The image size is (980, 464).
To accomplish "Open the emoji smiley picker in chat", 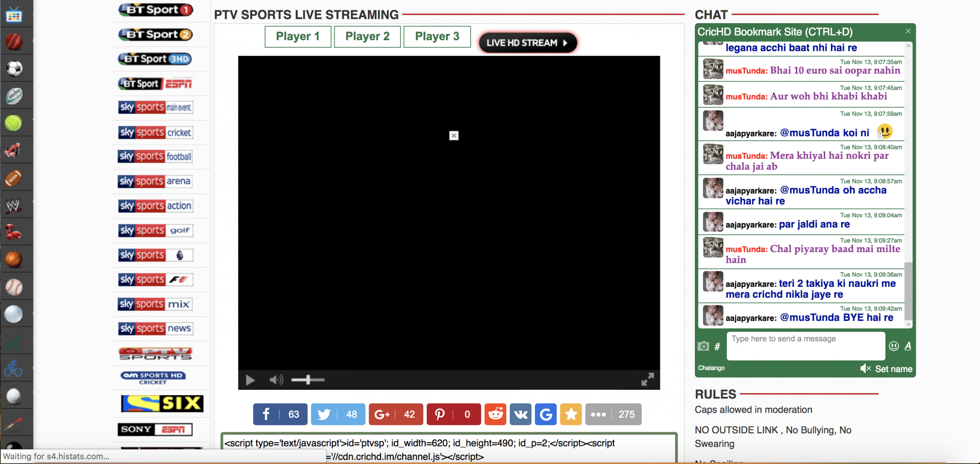I will [x=894, y=346].
